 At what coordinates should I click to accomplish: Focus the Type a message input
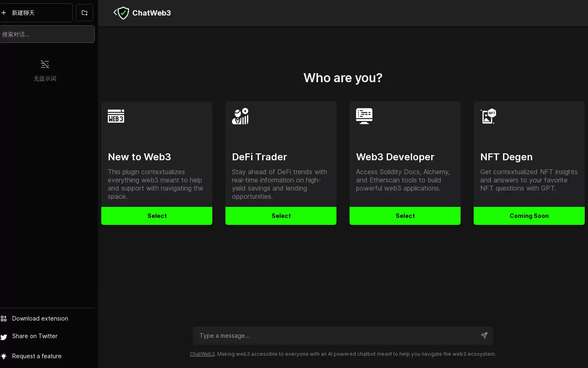tap(335, 336)
